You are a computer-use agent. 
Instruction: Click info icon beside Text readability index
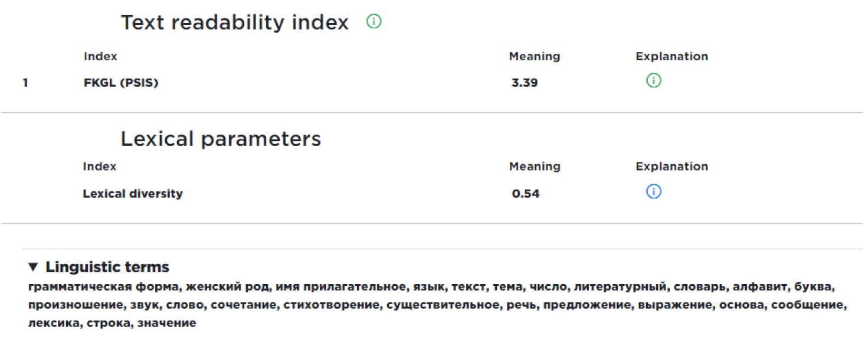(x=374, y=22)
